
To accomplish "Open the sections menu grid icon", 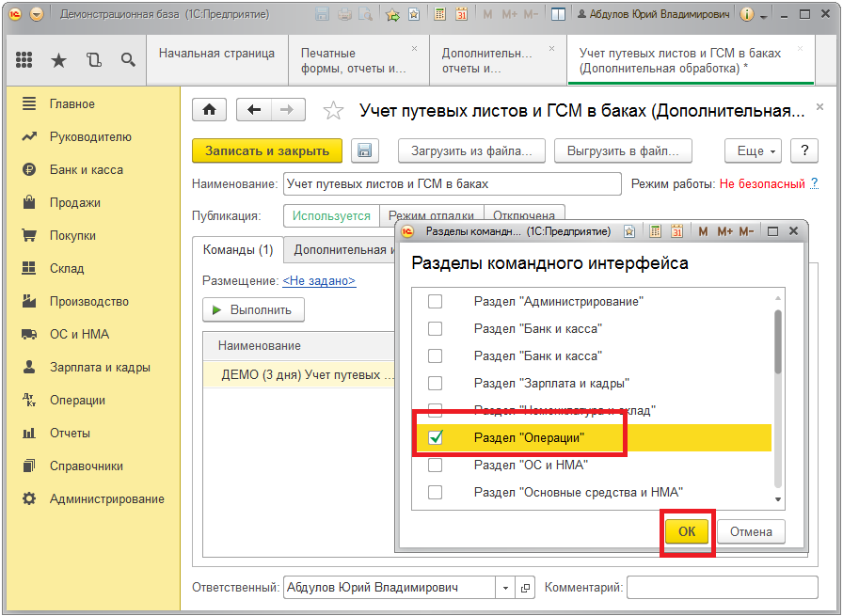I will point(25,60).
